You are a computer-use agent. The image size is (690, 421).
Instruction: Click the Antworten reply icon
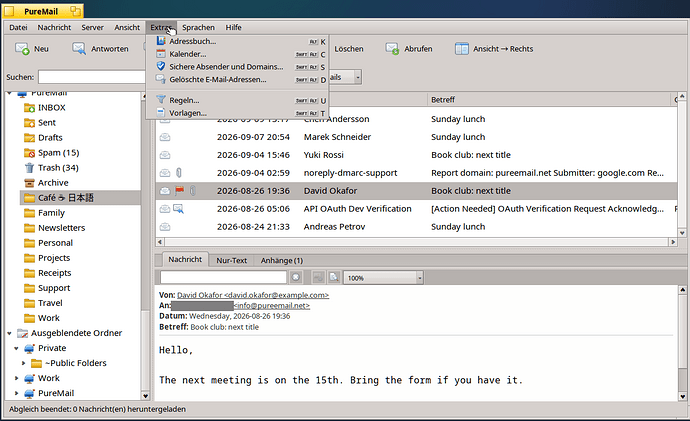pyautogui.click(x=79, y=48)
